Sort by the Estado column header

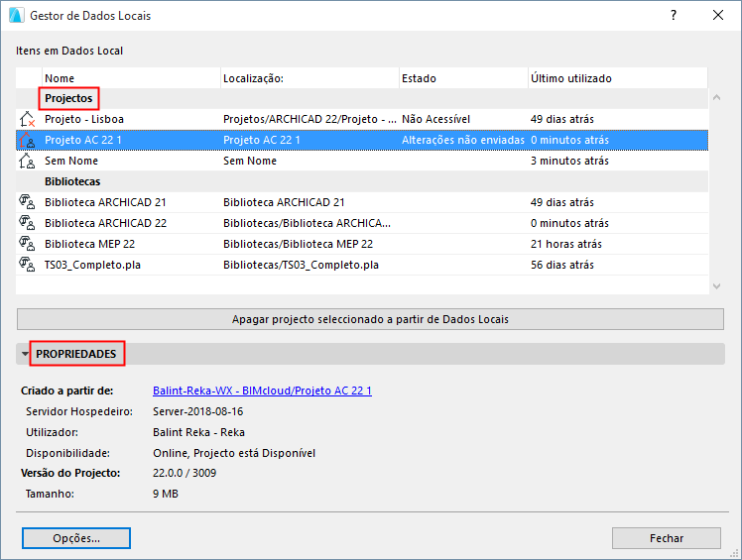(x=464, y=78)
